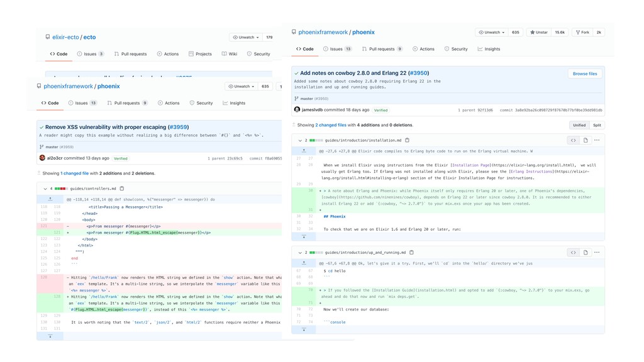
Task: Click Verified badge on jameslvdb commit
Action: tap(380, 110)
